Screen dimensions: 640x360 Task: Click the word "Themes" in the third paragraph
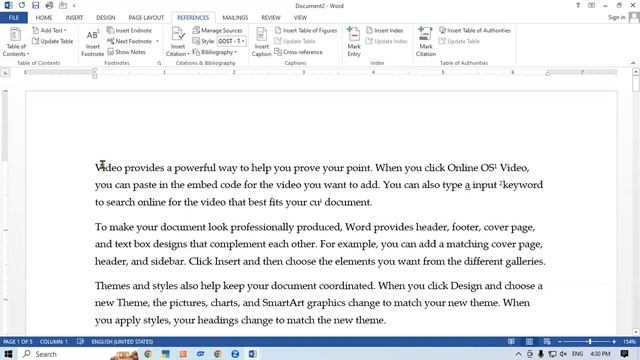(x=113, y=286)
